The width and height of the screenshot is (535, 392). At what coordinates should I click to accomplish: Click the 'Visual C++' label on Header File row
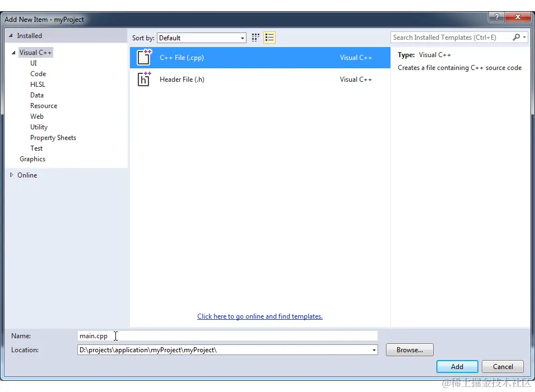pos(356,79)
